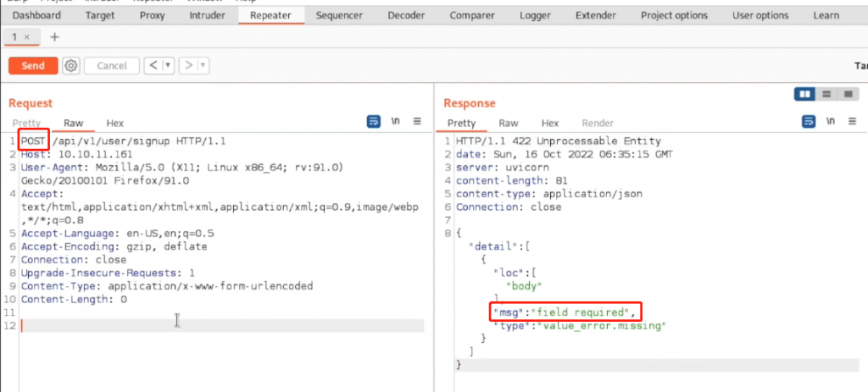Click the orange Send button
Screen dimensions: 868x392
(x=33, y=66)
